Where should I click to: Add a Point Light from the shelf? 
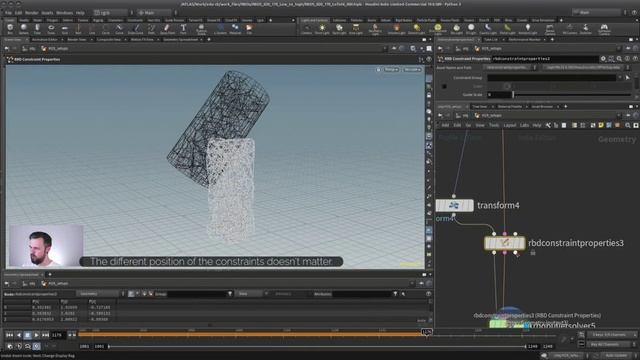tap(322, 29)
